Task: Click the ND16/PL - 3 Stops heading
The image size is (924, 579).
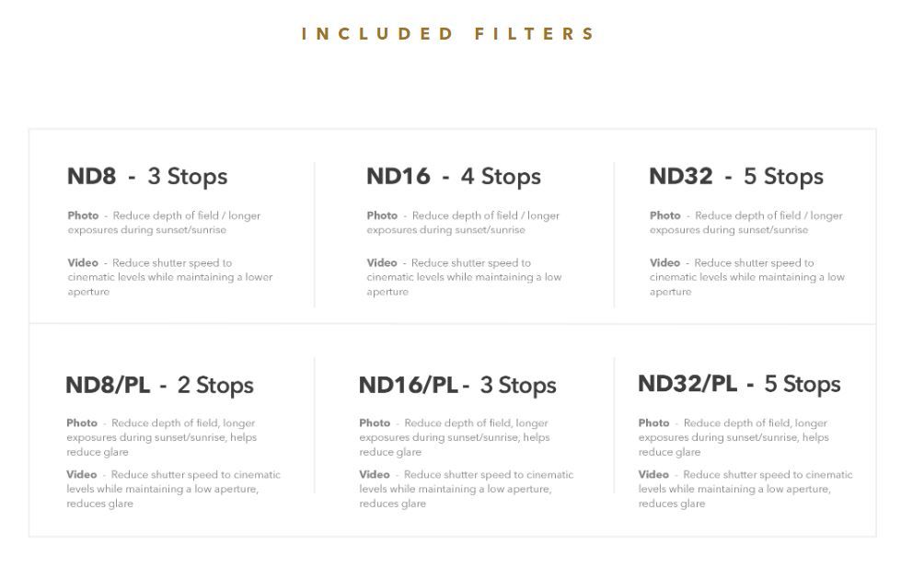Action: click(457, 385)
